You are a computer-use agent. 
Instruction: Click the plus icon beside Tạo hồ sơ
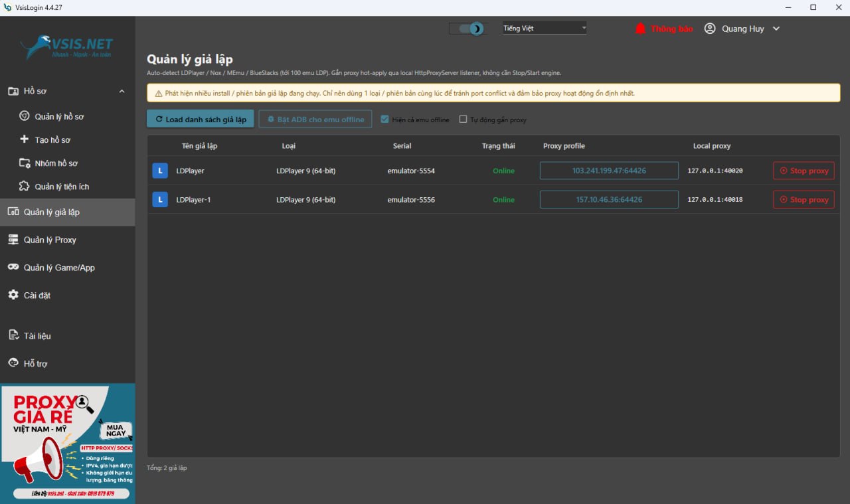tap(25, 139)
